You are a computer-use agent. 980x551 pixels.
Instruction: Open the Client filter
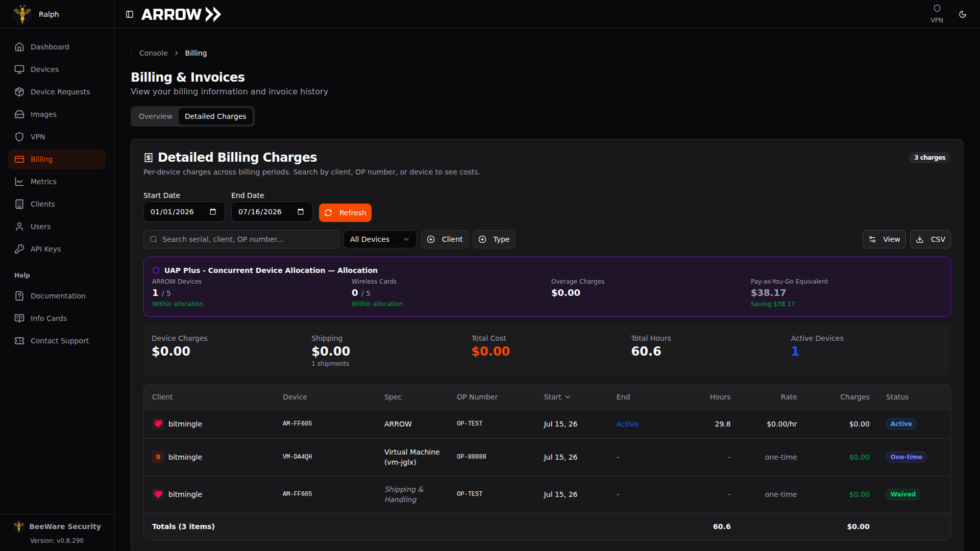(x=445, y=239)
